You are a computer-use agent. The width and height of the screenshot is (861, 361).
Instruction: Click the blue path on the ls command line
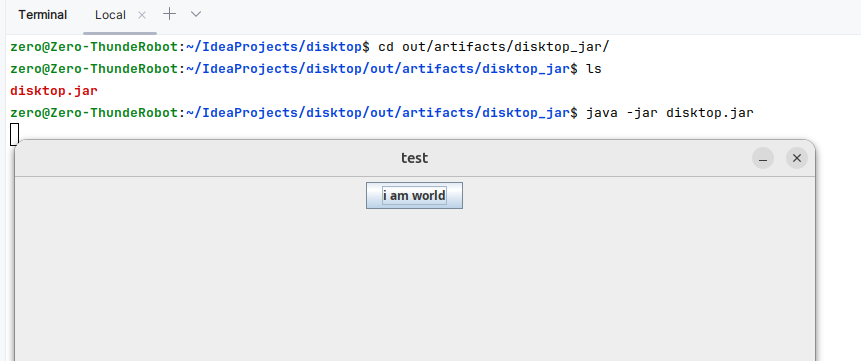pos(378,69)
